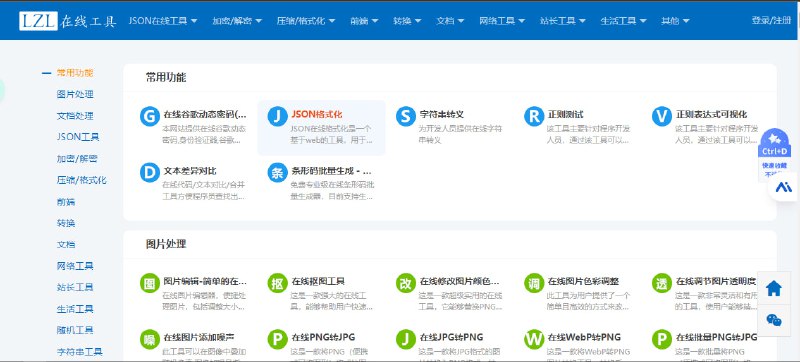
Task: Open the 加密/解密 dropdown in navbar
Action: 237,21
